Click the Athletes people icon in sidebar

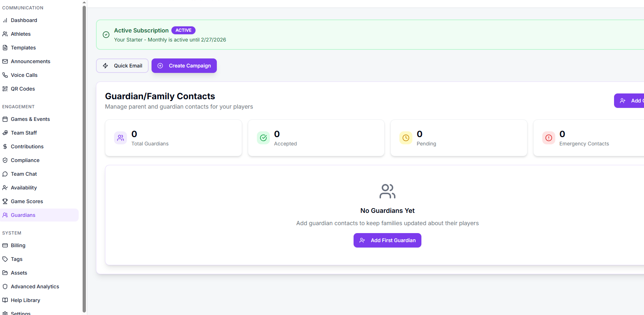tap(5, 34)
